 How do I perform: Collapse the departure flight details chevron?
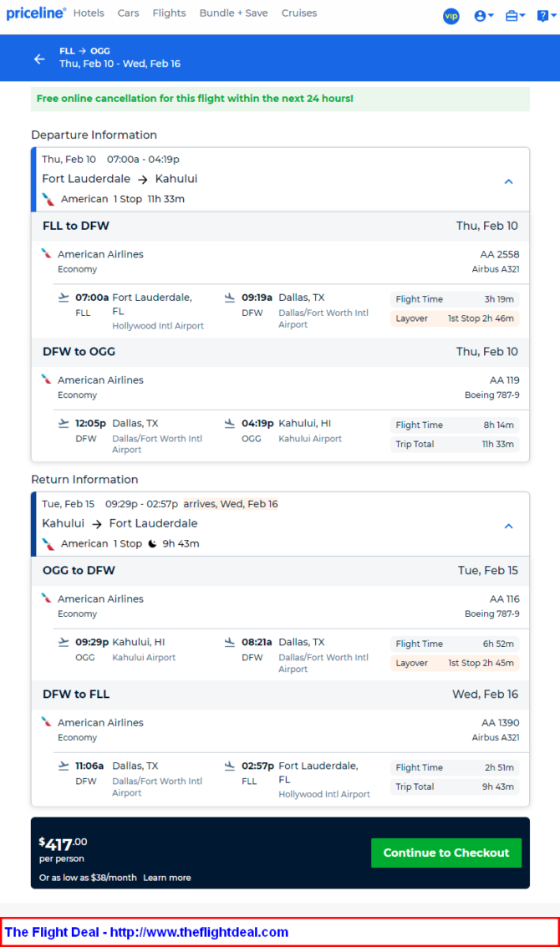pos(508,181)
